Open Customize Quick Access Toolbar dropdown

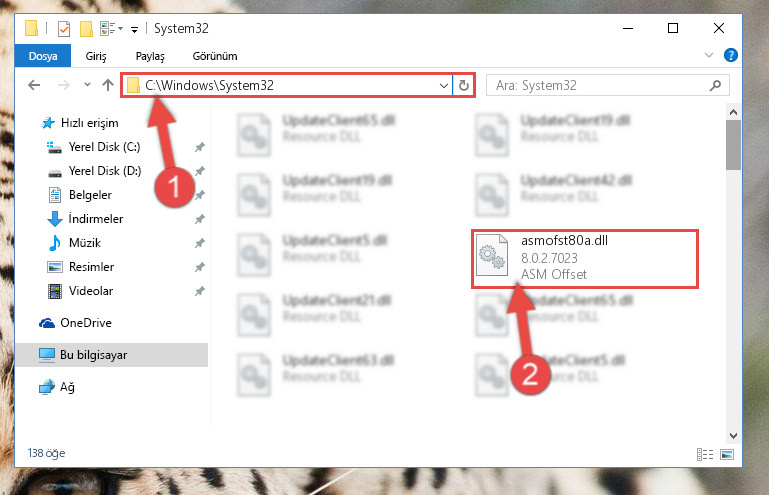pyautogui.click(x=134, y=30)
